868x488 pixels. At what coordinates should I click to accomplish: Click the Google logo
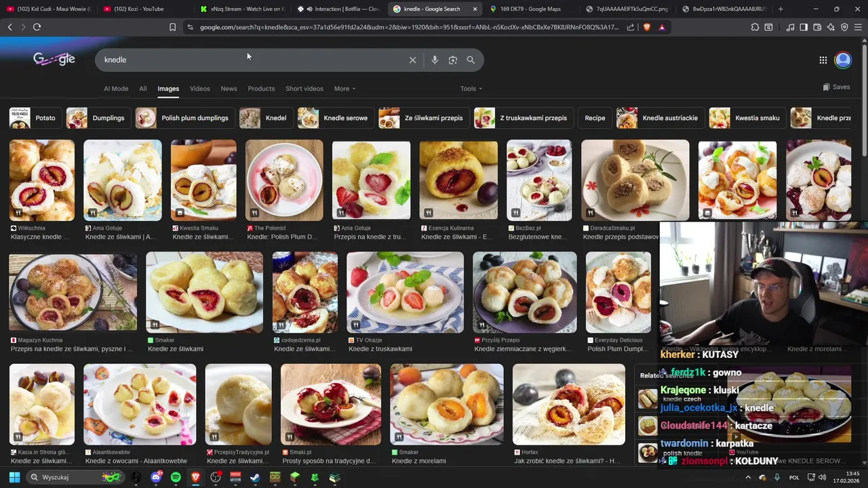click(54, 59)
